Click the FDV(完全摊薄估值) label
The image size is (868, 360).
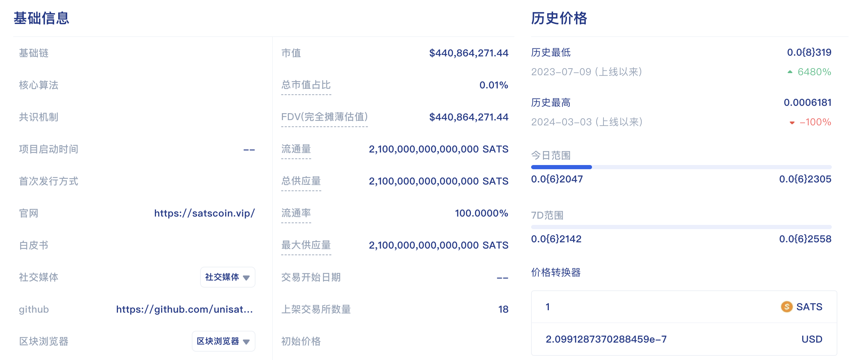point(324,117)
